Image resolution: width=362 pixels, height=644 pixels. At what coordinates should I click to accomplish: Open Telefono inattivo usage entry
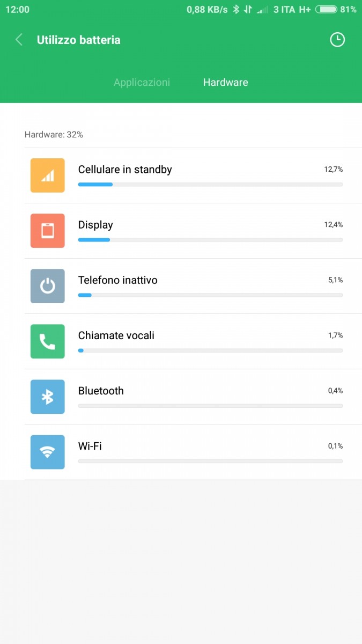coord(193,286)
